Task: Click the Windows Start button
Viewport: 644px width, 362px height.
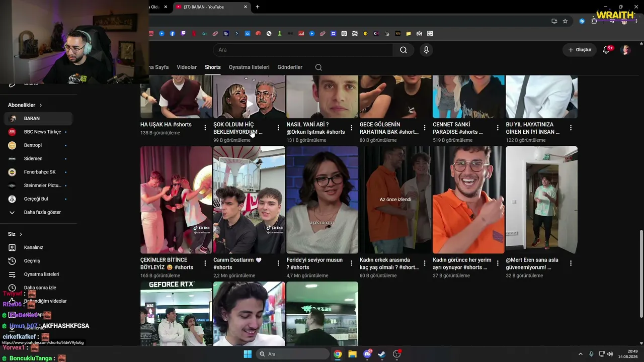Action: click(248, 354)
